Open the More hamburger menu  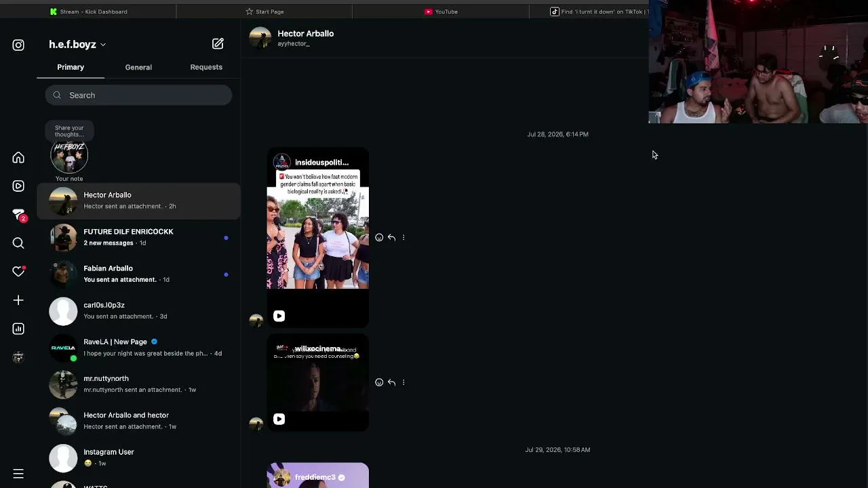pyautogui.click(x=18, y=474)
